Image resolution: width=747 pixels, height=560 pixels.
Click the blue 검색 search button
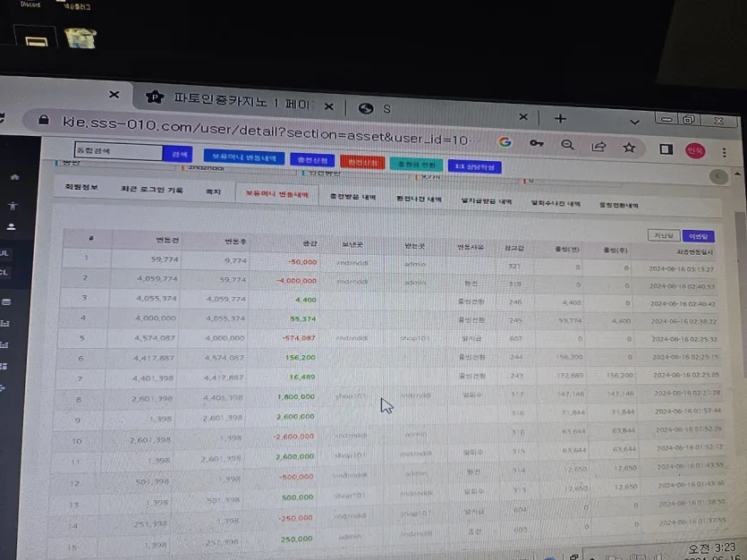click(x=178, y=154)
